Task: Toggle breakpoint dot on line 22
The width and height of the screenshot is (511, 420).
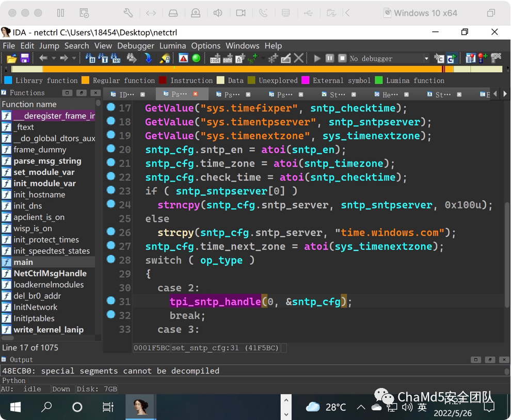Action: pos(111,176)
